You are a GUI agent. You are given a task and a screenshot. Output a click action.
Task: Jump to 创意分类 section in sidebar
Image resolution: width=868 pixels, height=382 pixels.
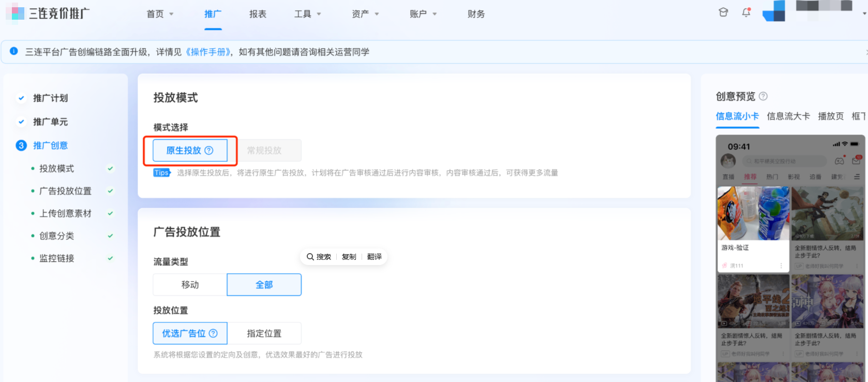tap(56, 236)
